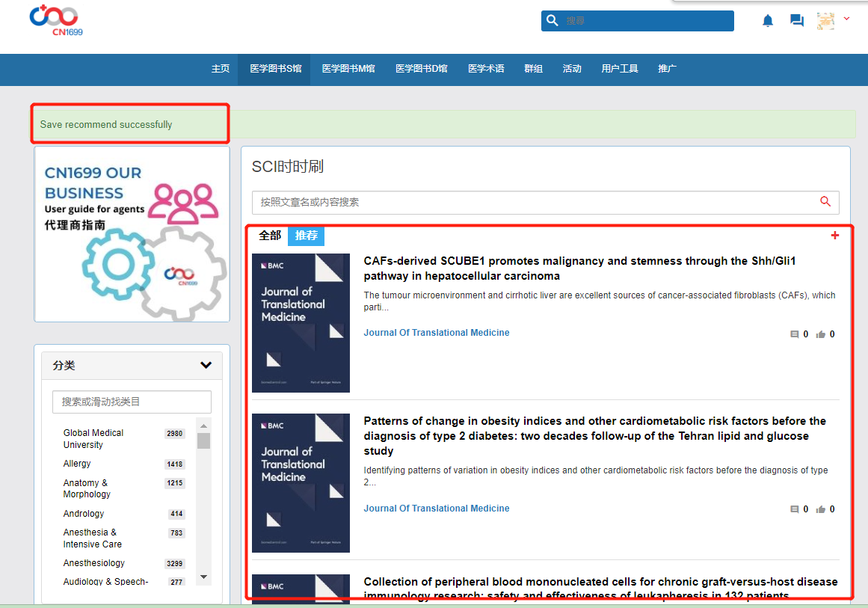
Task: Open 活动 menu item
Action: (x=572, y=69)
